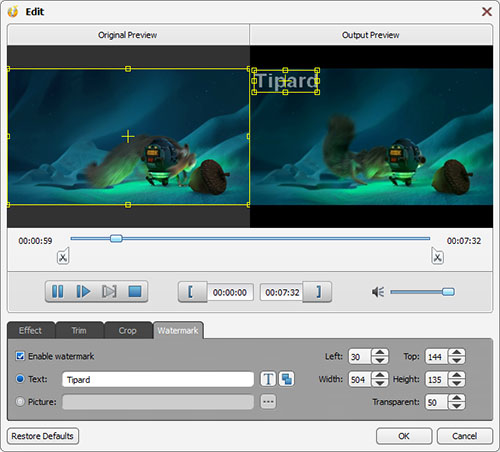The width and height of the screenshot is (500, 452).
Task: Click the Original Preview header
Action: pyautogui.click(x=128, y=35)
